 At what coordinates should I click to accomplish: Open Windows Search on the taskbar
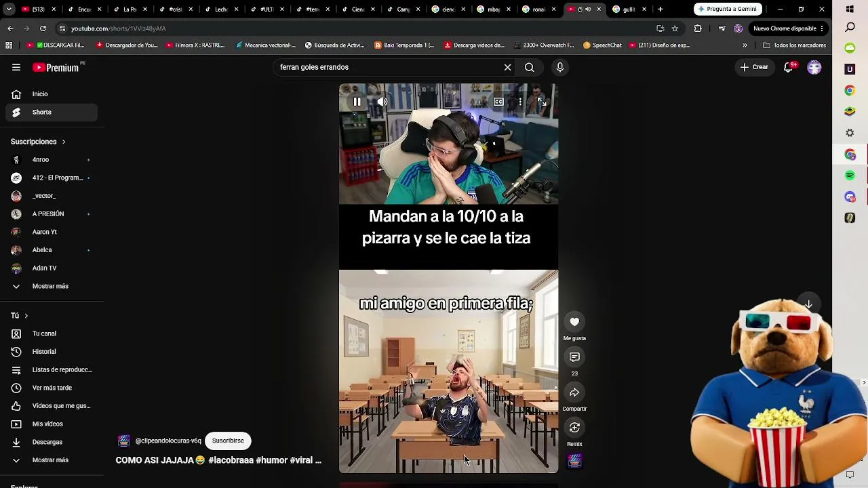[x=850, y=28]
